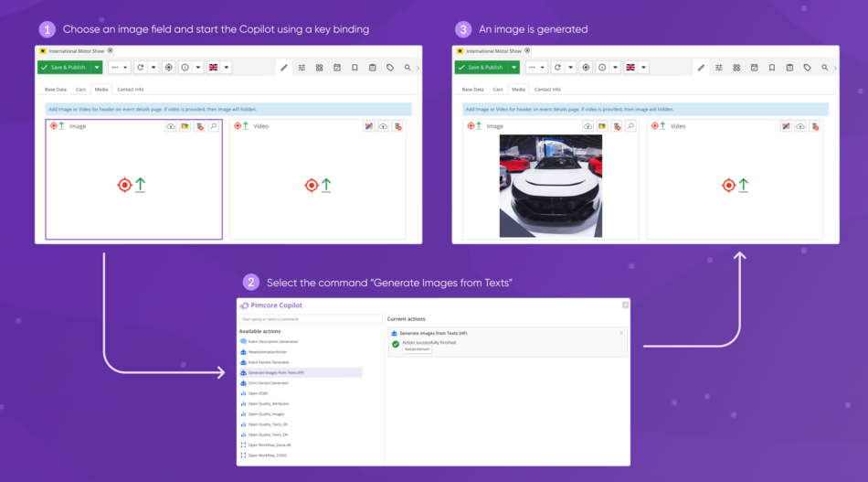Open the Contact Info tab in step 3 editor

(547, 90)
